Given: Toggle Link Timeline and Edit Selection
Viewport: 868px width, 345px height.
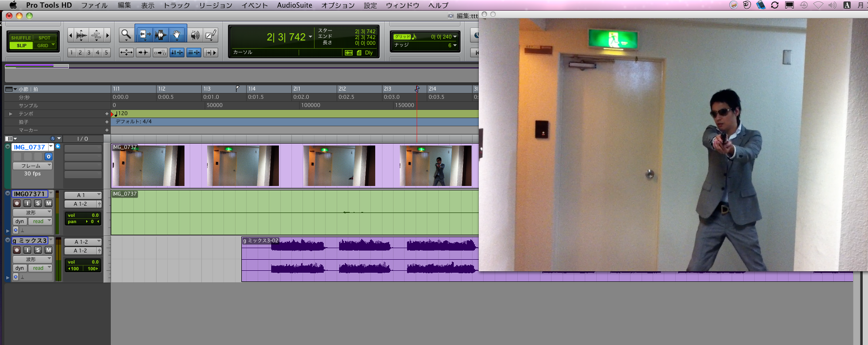Looking at the screenshot, I should pyautogui.click(x=177, y=53).
